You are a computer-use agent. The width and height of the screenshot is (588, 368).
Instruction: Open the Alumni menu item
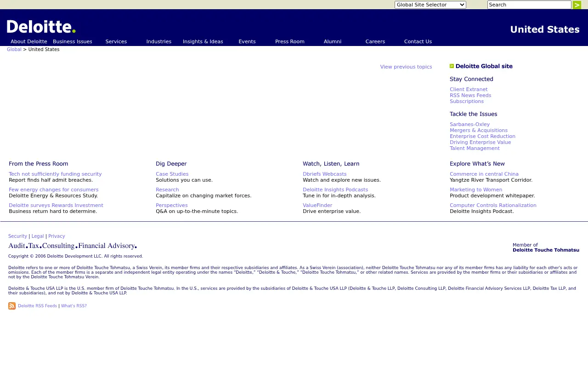click(x=333, y=41)
